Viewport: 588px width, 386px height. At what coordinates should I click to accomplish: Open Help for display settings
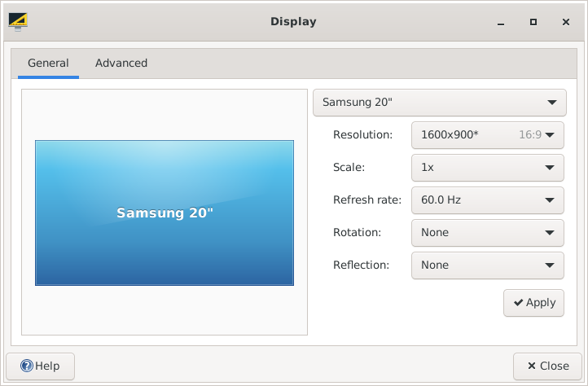tap(41, 366)
